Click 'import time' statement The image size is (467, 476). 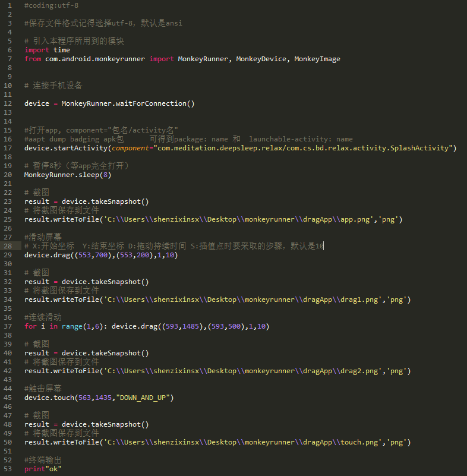[x=47, y=50]
